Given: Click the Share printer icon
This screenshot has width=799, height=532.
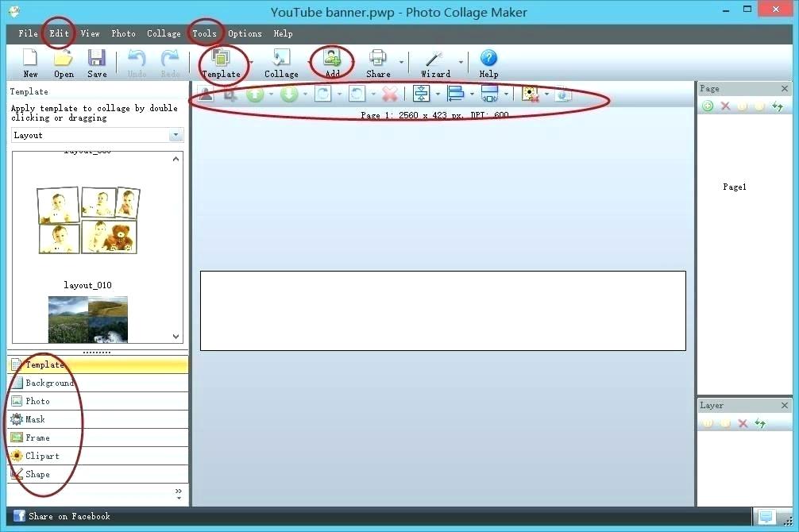Looking at the screenshot, I should [x=377, y=58].
